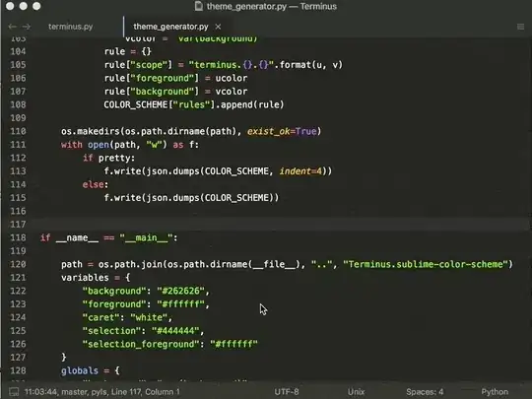Close the theme_generator.py tab

[218, 27]
